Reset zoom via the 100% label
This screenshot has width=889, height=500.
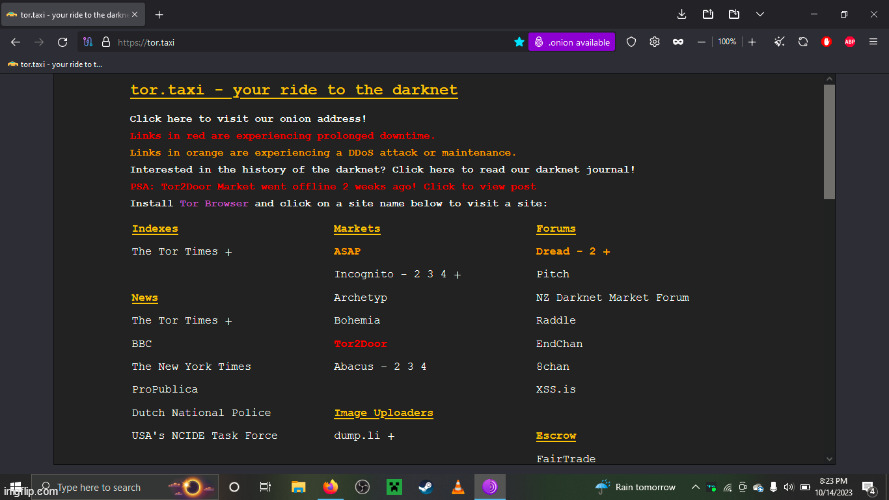click(727, 42)
